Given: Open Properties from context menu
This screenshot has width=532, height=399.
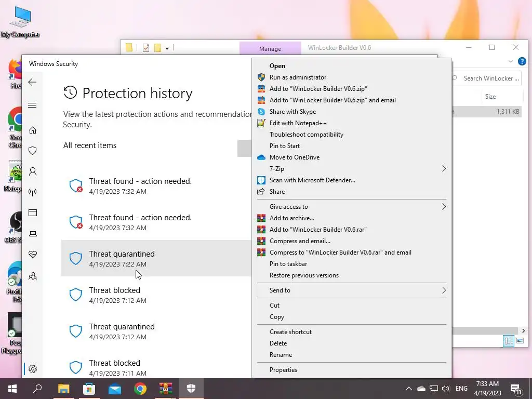Looking at the screenshot, I should point(352,370).
